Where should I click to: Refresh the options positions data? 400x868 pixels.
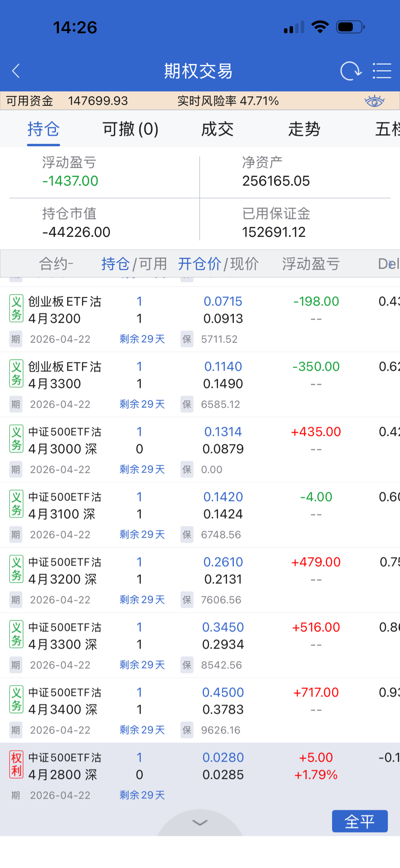tap(350, 71)
